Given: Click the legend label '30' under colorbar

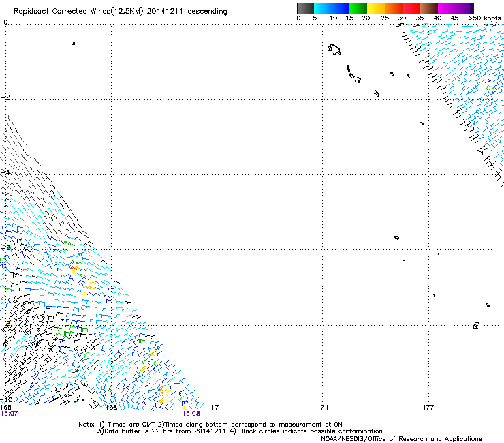Looking at the screenshot, I should (x=402, y=18).
